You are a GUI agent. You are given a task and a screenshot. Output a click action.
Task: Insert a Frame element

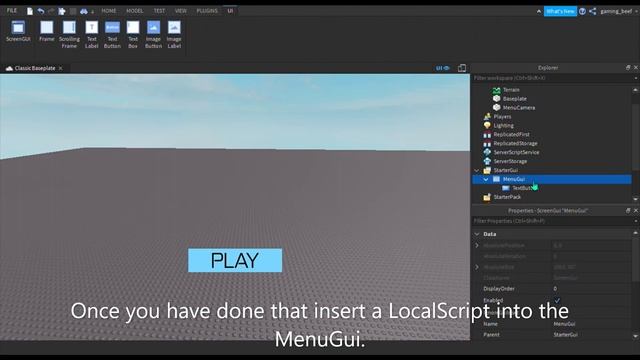click(x=47, y=31)
